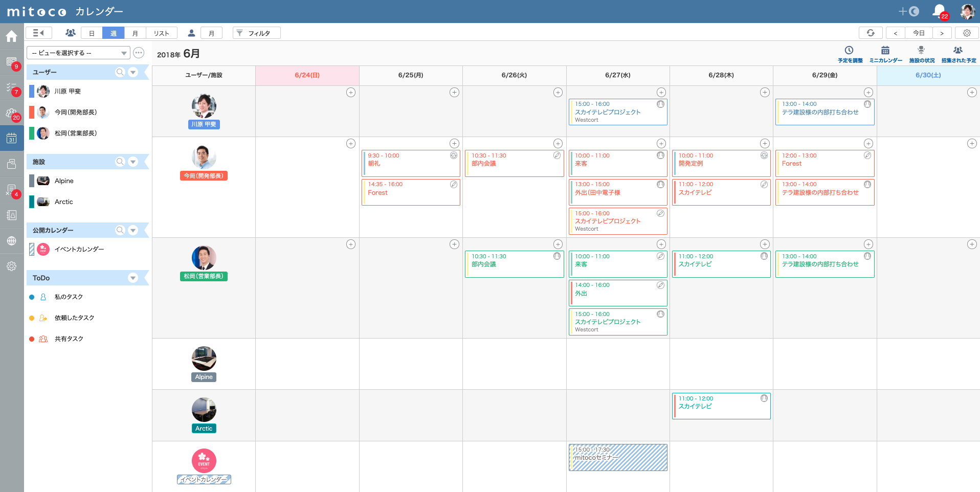Toggle 川原 甲斐 user color swatch
The width and height of the screenshot is (980, 492).
click(32, 92)
